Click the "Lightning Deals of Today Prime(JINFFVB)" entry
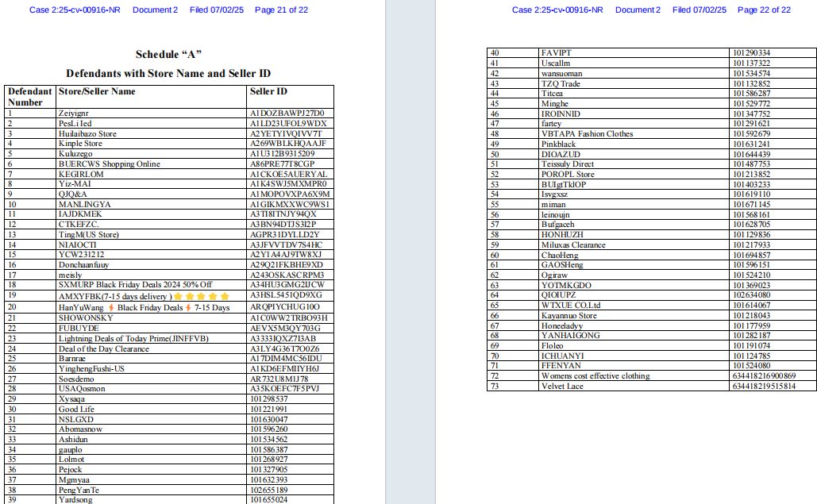The width and height of the screenshot is (817, 504). point(133,338)
